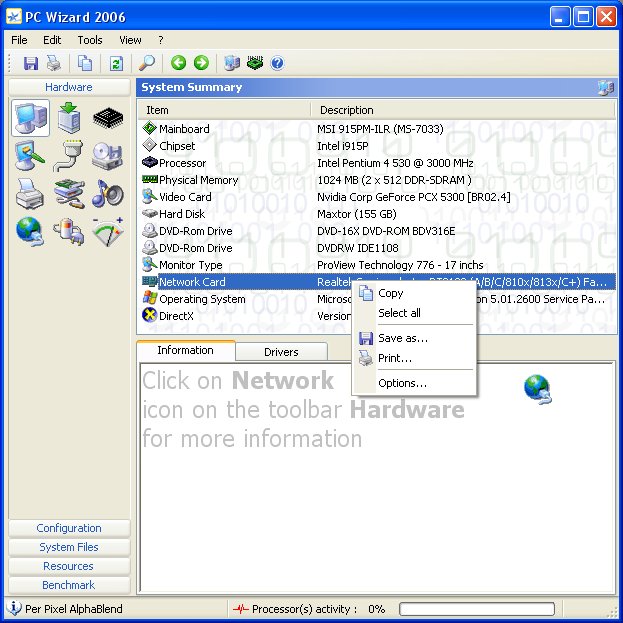Open the View menu
Image resolution: width=623 pixels, height=623 pixels.
(130, 40)
